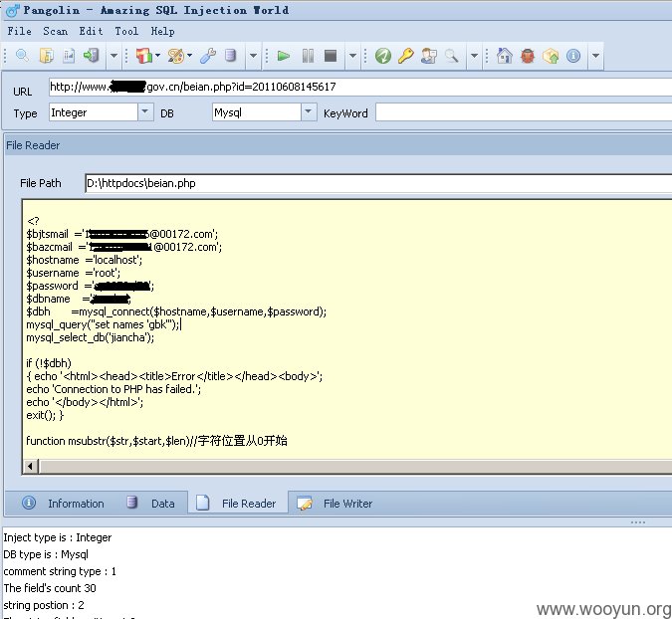Viewport: 672px width, 619px height.
Task: Open the Scan menu
Action: (56, 31)
